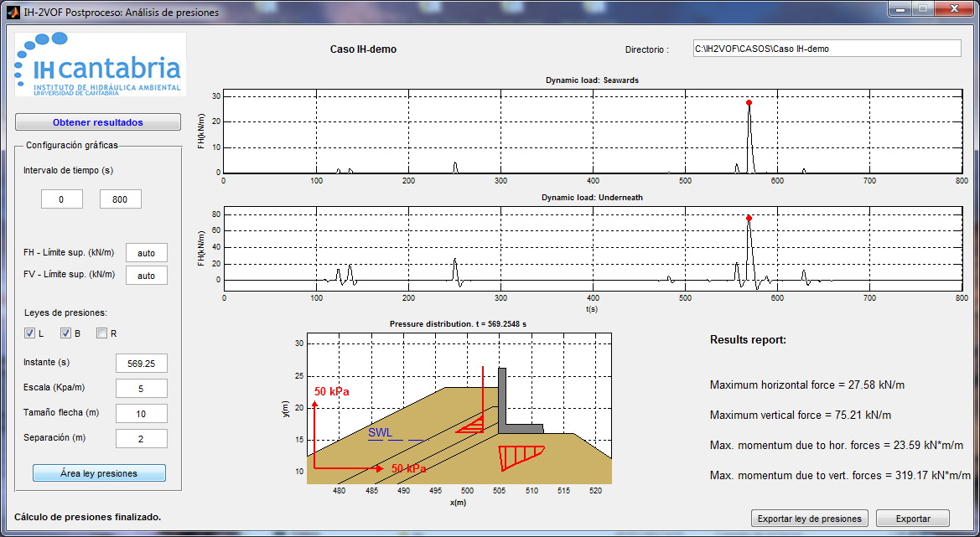Uncheck the L pressure law checkbox

click(30, 333)
